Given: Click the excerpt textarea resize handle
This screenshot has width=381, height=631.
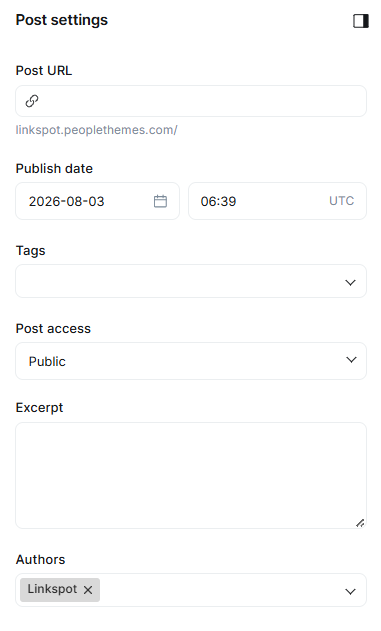Looking at the screenshot, I should pyautogui.click(x=360, y=523).
